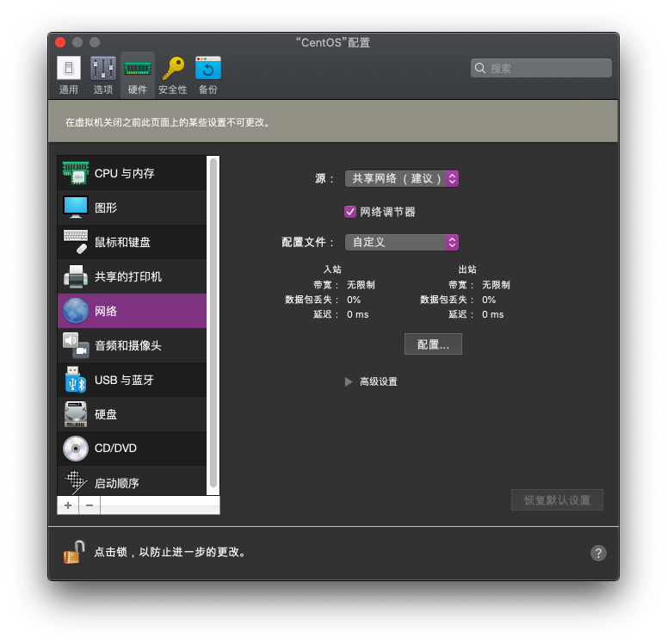This screenshot has width=667, height=644.
Task: Click the 点击锁，以防止进一步的更改 text
Action: pyautogui.click(x=170, y=552)
